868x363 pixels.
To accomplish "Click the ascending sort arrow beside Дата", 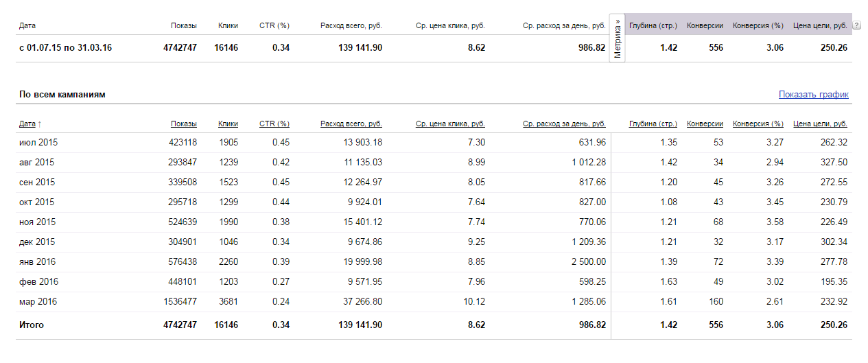I will click(39, 124).
